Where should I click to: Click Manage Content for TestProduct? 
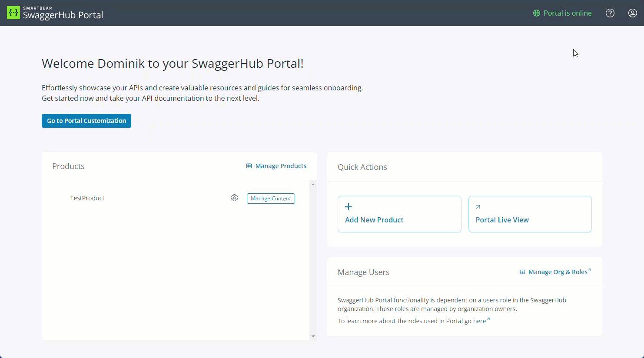[x=271, y=198]
